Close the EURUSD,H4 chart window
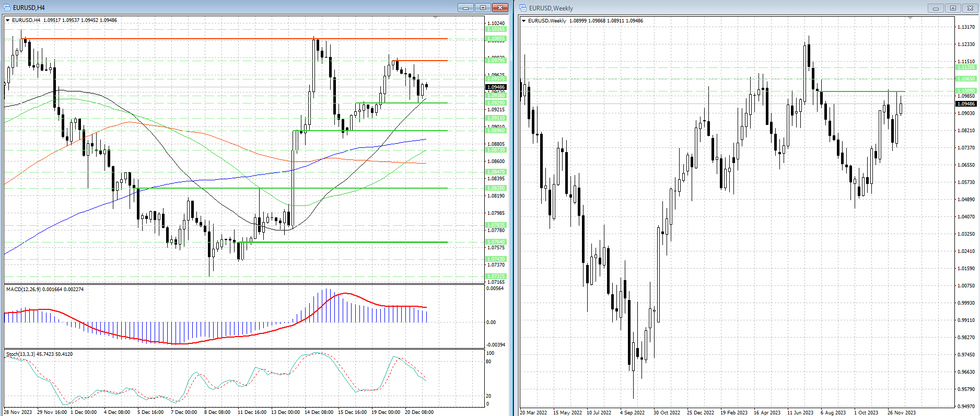This screenshot has height=416, width=980. [x=500, y=7]
